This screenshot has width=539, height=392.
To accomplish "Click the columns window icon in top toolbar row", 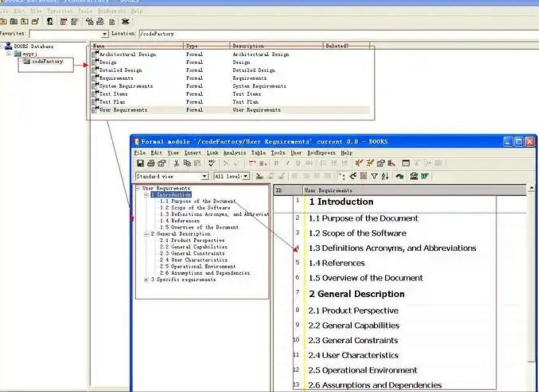I will (406, 163).
